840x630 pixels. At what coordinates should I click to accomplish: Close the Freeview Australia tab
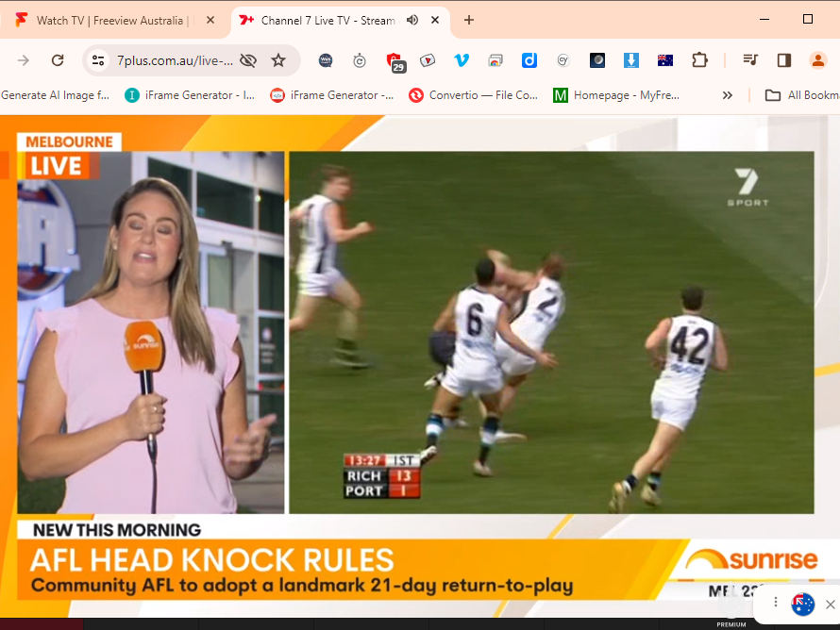pyautogui.click(x=210, y=21)
